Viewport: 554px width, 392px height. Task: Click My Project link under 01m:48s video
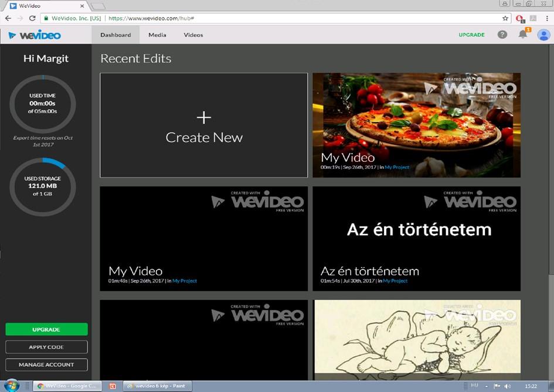pos(185,281)
